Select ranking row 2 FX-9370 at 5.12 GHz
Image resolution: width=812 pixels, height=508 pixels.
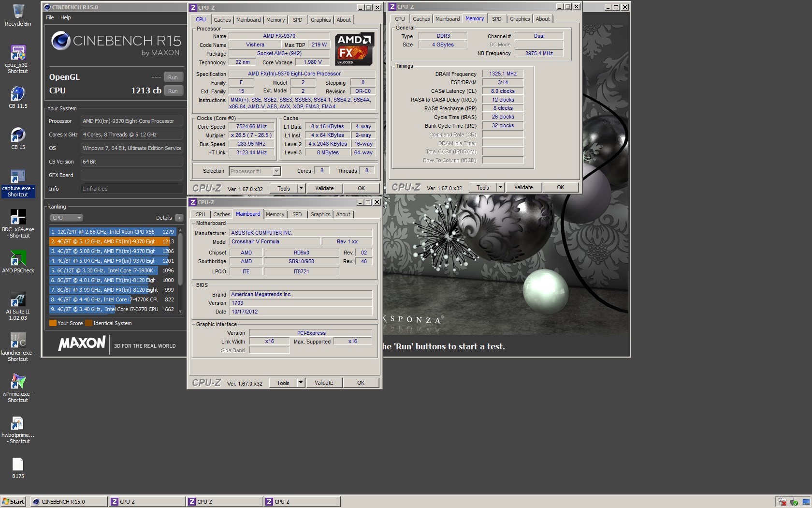113,241
